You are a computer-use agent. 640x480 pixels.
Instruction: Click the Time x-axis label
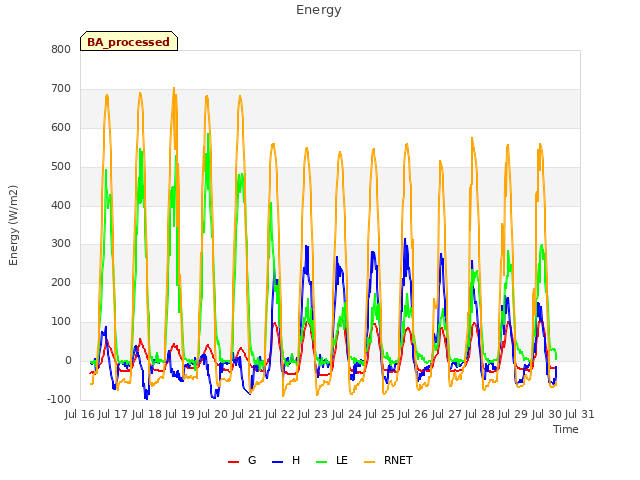pyautogui.click(x=565, y=429)
